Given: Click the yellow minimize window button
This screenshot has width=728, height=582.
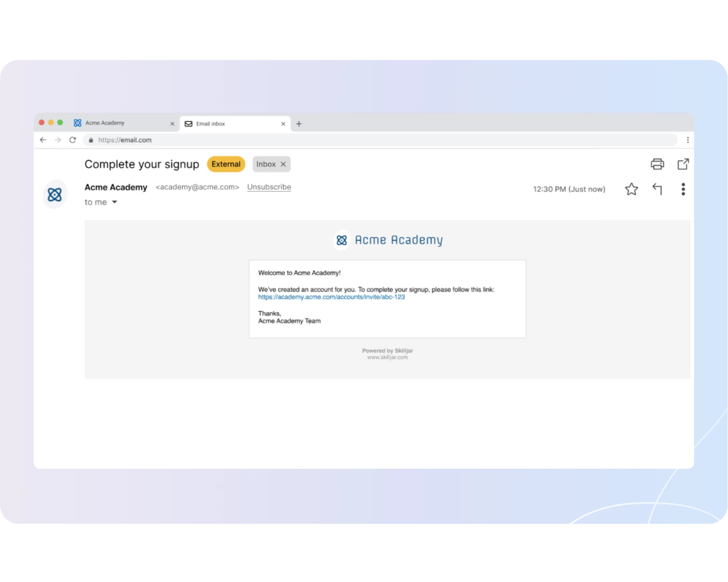Looking at the screenshot, I should tap(51, 122).
